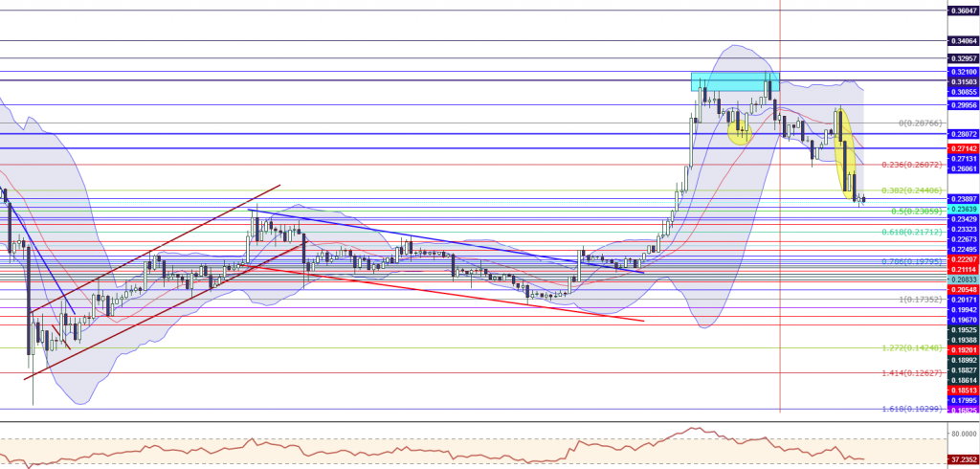Image resolution: width=980 pixels, height=469 pixels.
Task: Click the red vertical line marker
Action: [780, 206]
